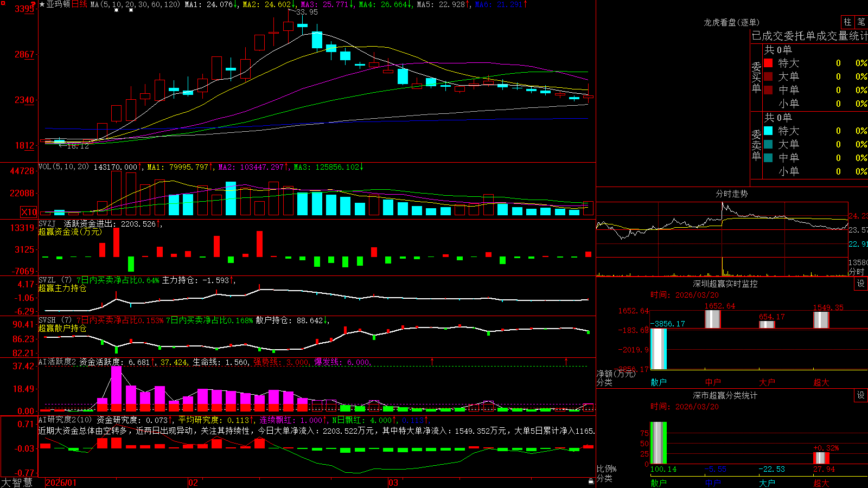Click the MA(5,10,20,30,60,120) indicator label
868x488 pixels.
coord(135,4)
